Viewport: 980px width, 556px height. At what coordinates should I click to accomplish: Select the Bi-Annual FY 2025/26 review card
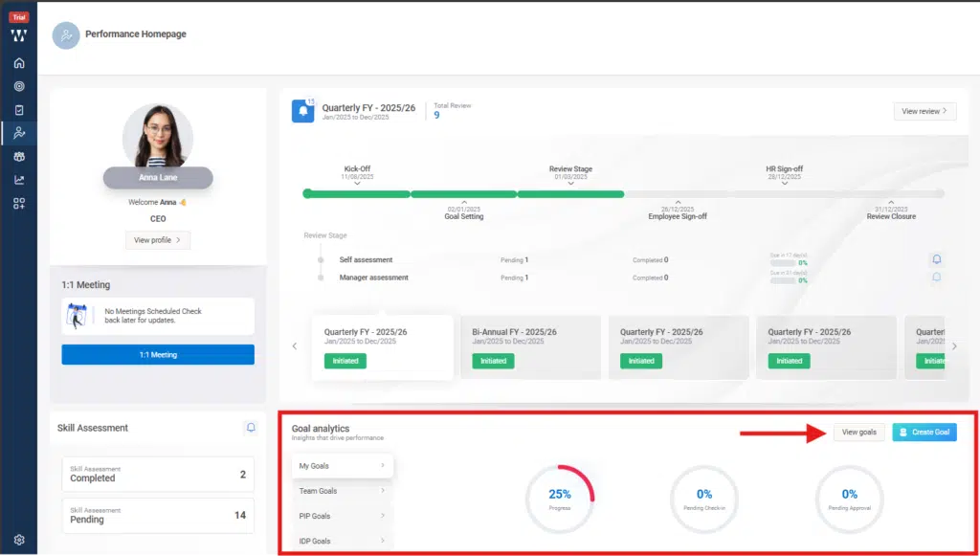(532, 345)
